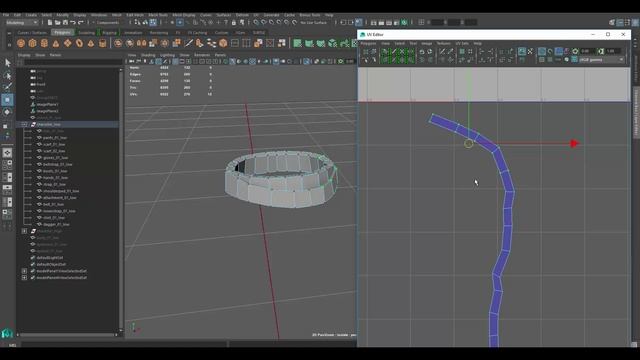Open the Outliner Display menu

coord(24,55)
